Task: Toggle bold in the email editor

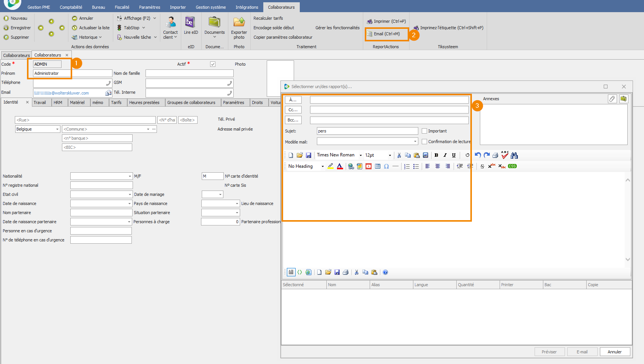Action: click(x=436, y=155)
